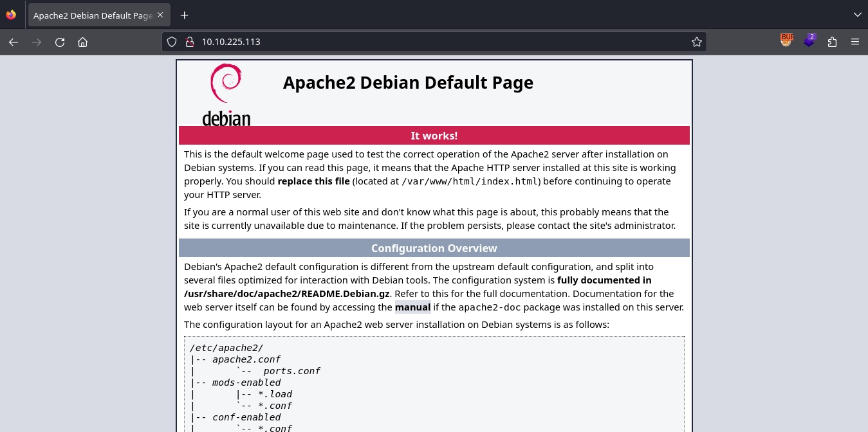868x432 pixels.
Task: Show insecure connection padlock info
Action: pyautogui.click(x=189, y=42)
